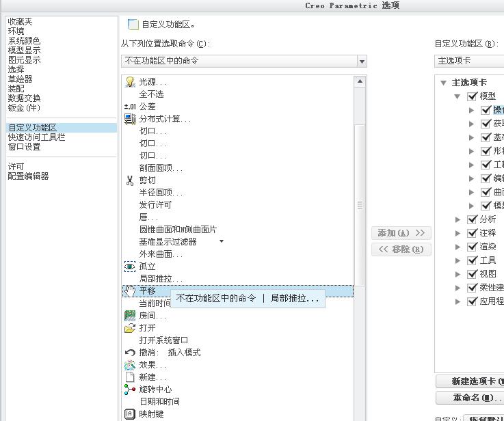Click the 打开 folder icon
Screen dimensions: 504x421
(130, 328)
